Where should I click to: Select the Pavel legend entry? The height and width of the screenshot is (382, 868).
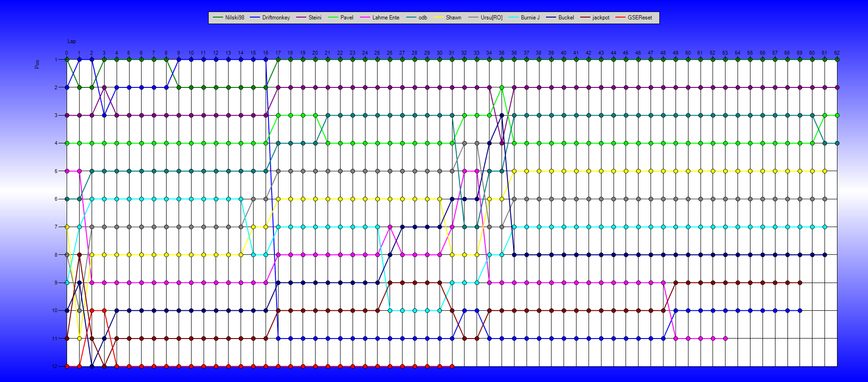pyautogui.click(x=341, y=18)
